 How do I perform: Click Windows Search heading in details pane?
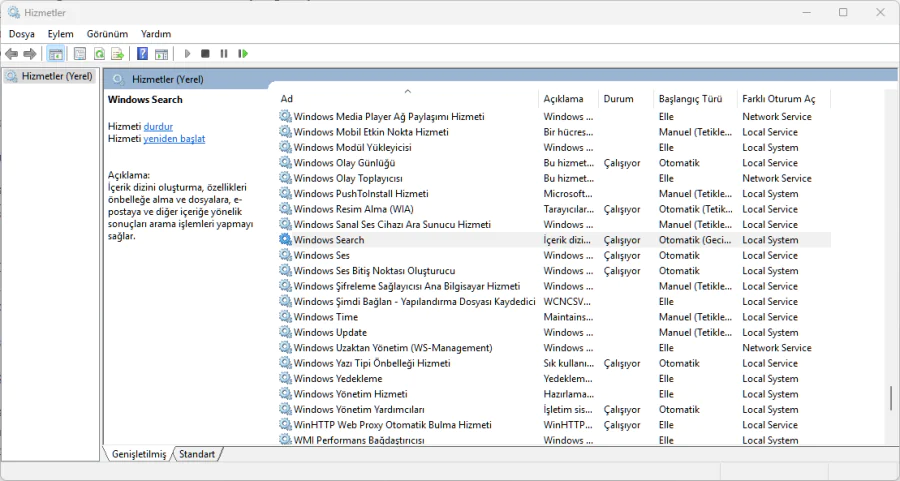(x=145, y=99)
